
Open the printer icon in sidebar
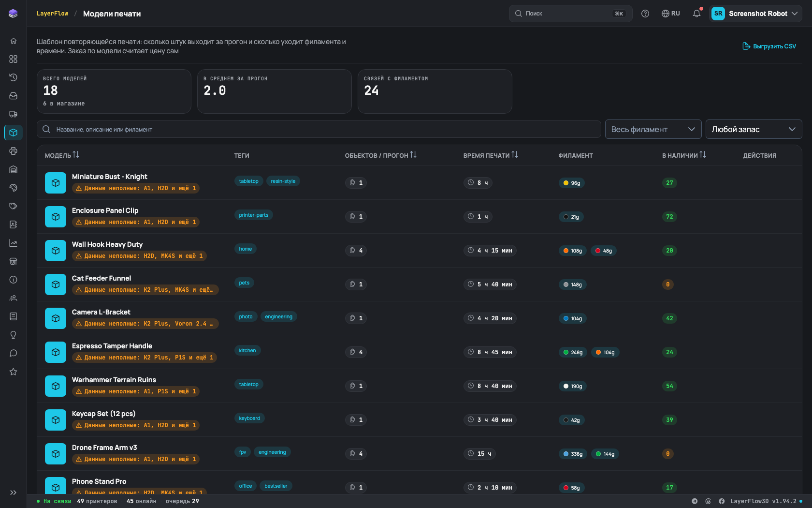13,151
